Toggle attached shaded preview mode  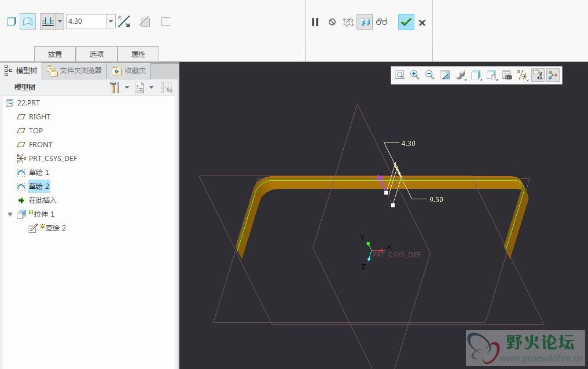click(365, 22)
